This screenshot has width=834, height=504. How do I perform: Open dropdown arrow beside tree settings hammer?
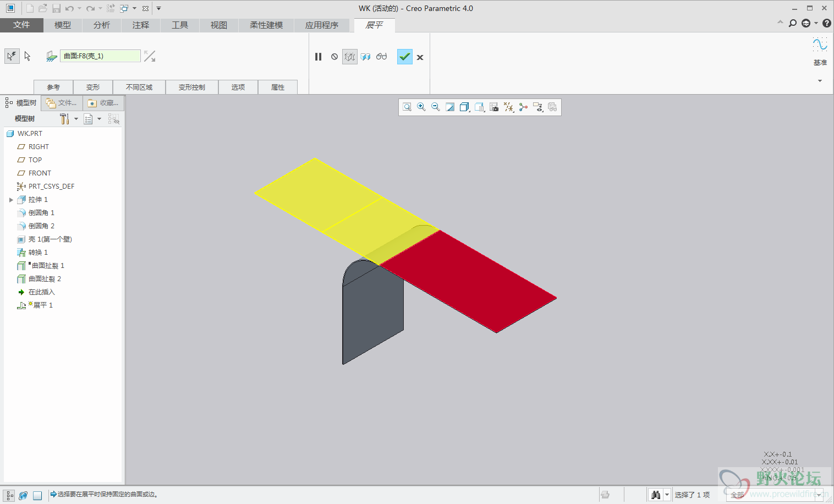pyautogui.click(x=76, y=119)
